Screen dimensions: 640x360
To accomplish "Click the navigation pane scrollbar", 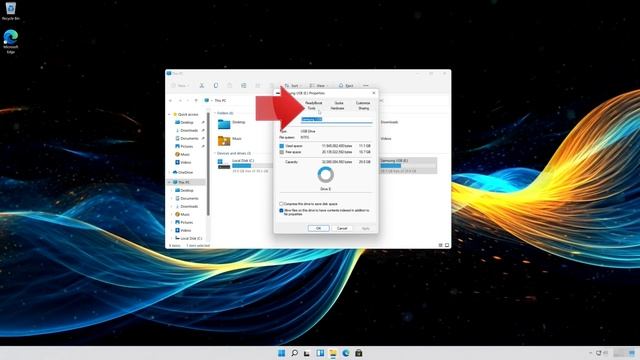I will coord(208,163).
